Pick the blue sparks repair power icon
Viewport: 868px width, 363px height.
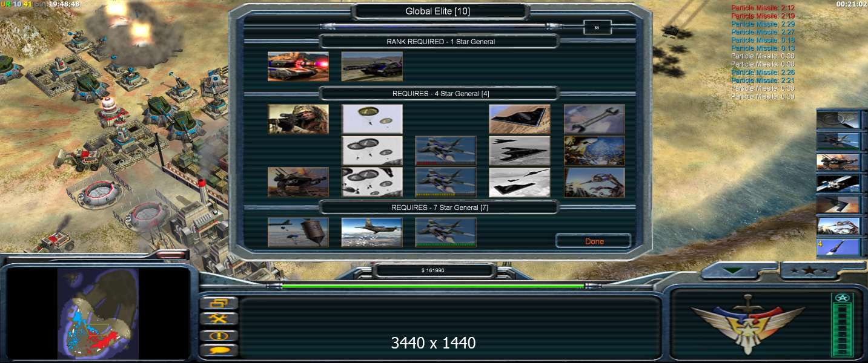(594, 151)
